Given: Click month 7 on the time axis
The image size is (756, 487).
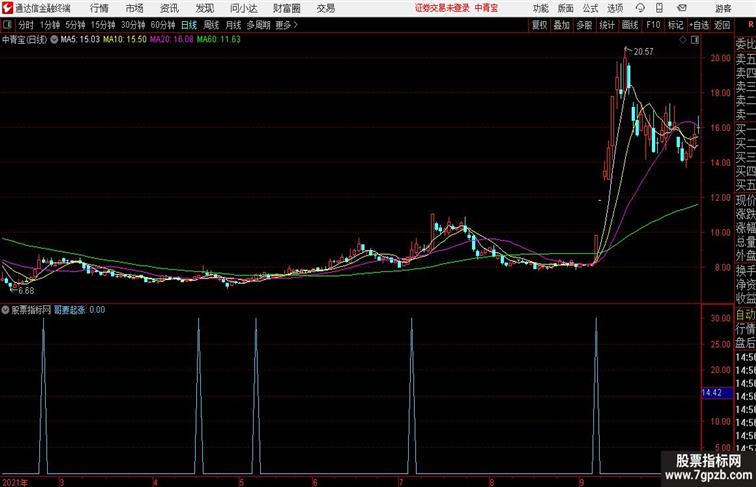Looking at the screenshot, I should point(401,483).
